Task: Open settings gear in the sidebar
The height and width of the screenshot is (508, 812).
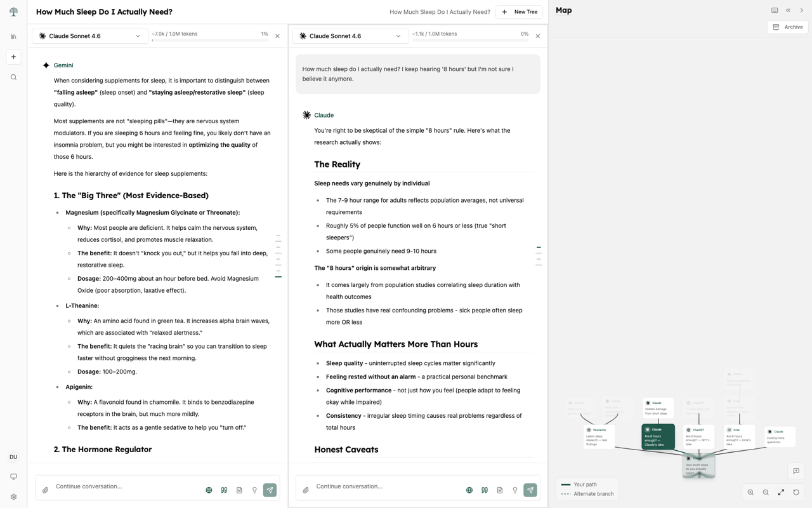Action: point(13,497)
